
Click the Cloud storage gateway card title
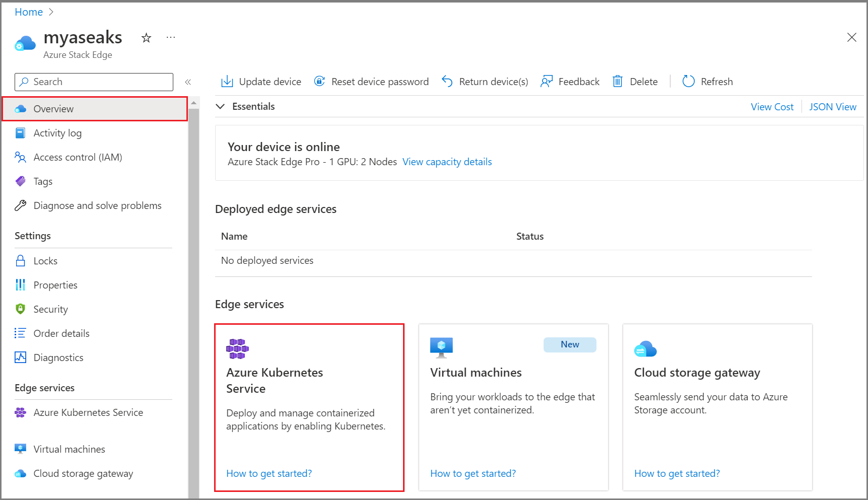point(697,373)
